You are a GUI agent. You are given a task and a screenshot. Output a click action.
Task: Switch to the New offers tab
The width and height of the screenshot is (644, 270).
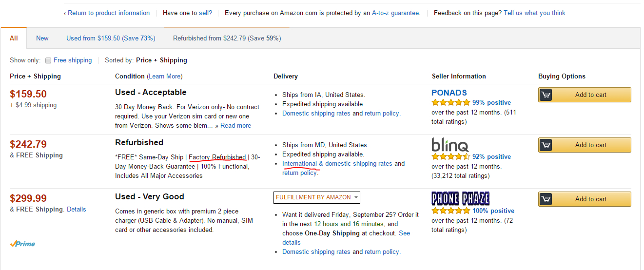(x=42, y=38)
